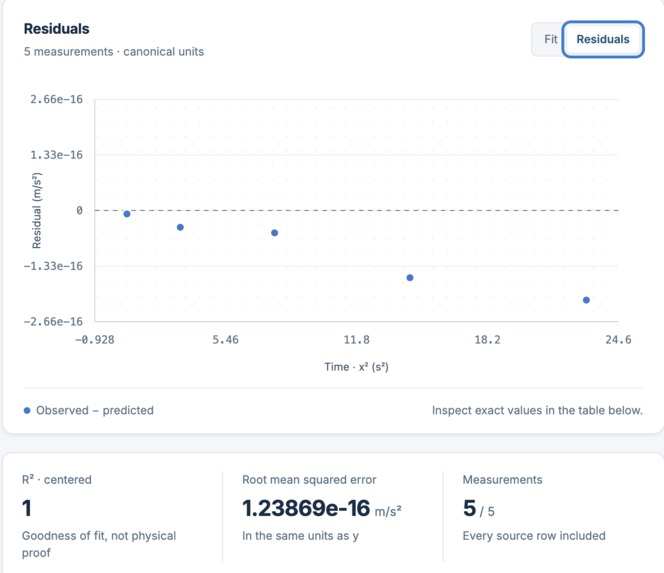This screenshot has width=664, height=573.
Task: Click 'Every source row included' note
Action: [x=534, y=536]
